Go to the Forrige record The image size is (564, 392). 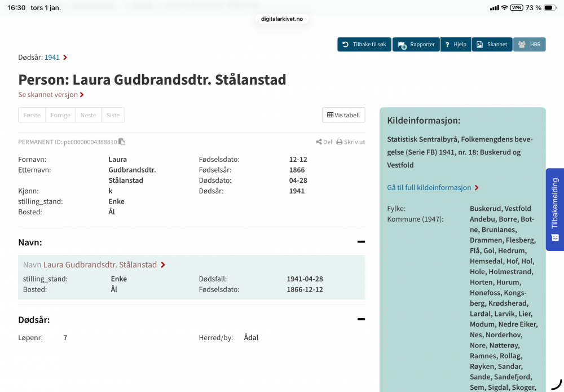click(60, 115)
